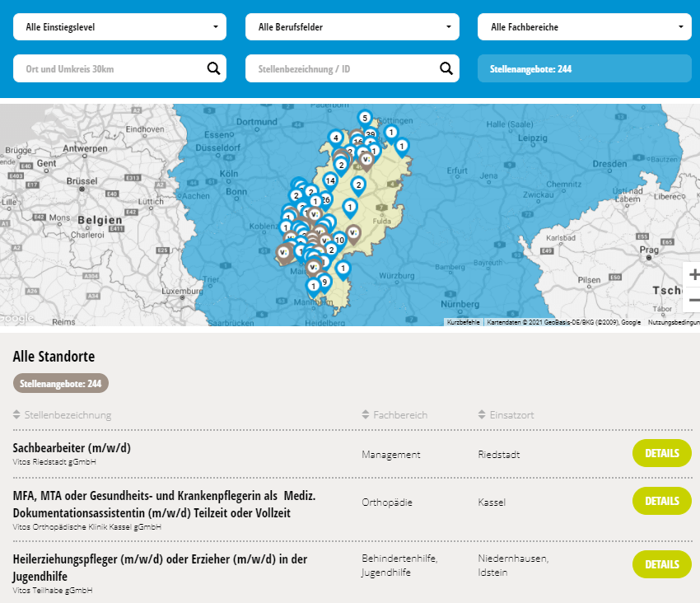This screenshot has width=700, height=603.
Task: Open the Alle Einstiegslevel dropdown
Action: pyautogui.click(x=119, y=26)
